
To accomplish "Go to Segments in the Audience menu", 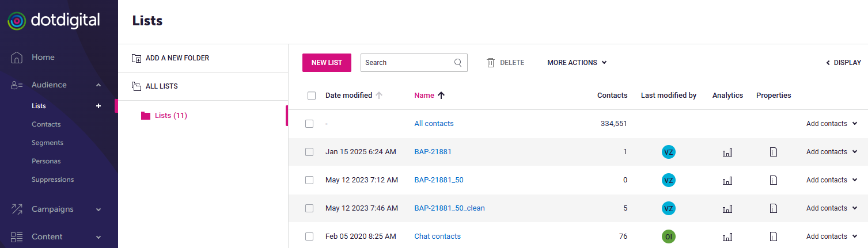I will [47, 143].
